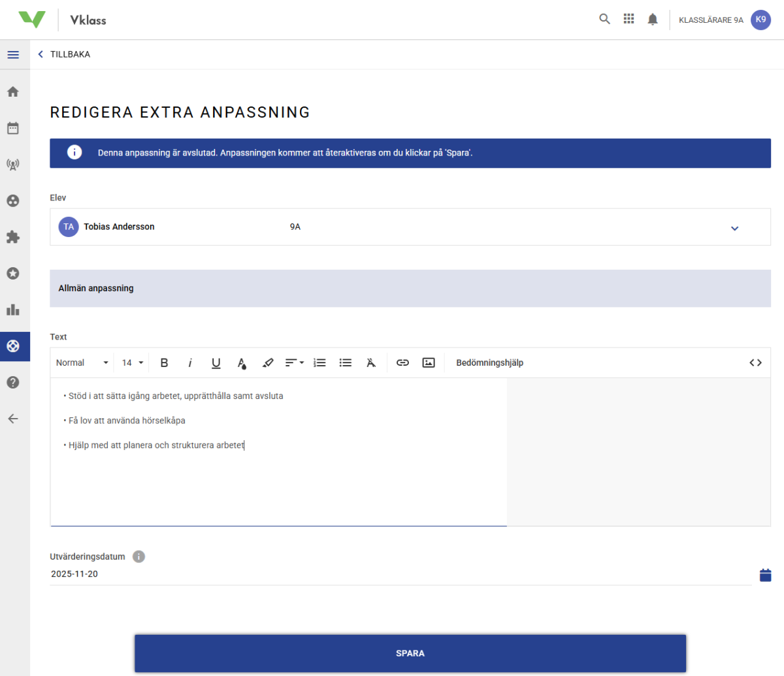This screenshot has width=784, height=676.
Task: Switch to HTML code view
Action: click(755, 362)
